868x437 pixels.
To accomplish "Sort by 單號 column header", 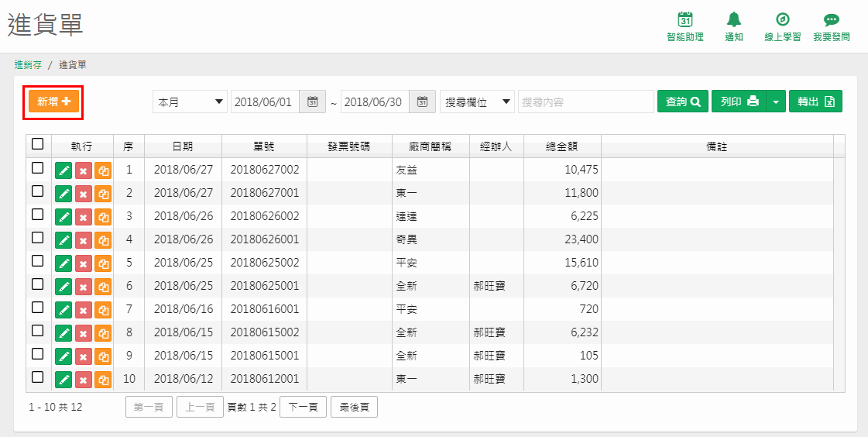I will [x=264, y=146].
